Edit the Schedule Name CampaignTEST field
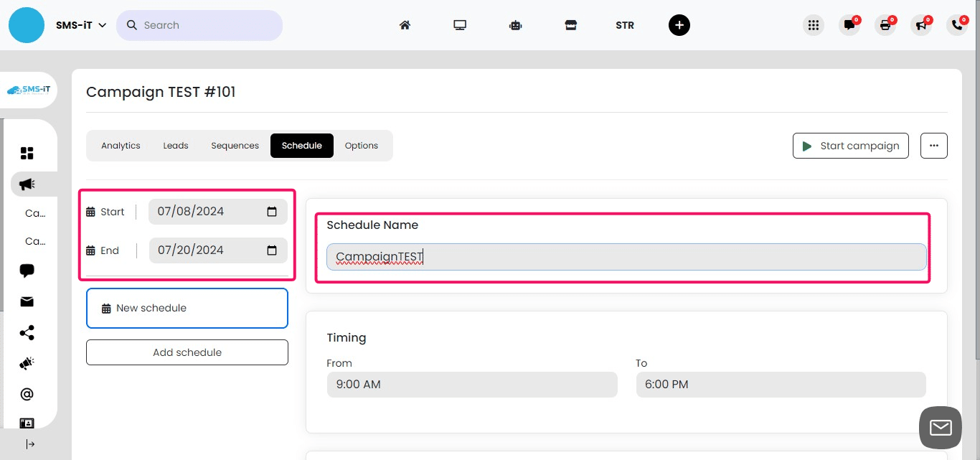 click(625, 256)
